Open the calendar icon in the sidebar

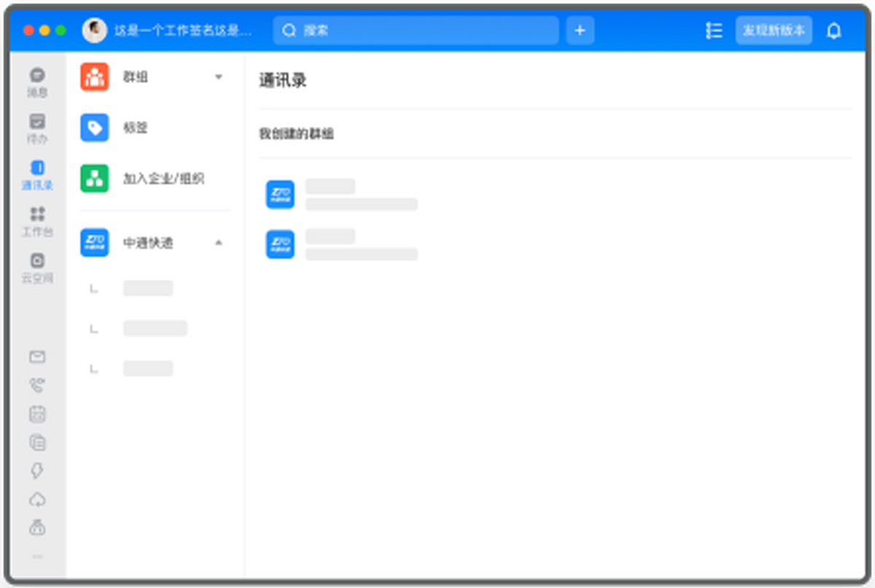[37, 414]
